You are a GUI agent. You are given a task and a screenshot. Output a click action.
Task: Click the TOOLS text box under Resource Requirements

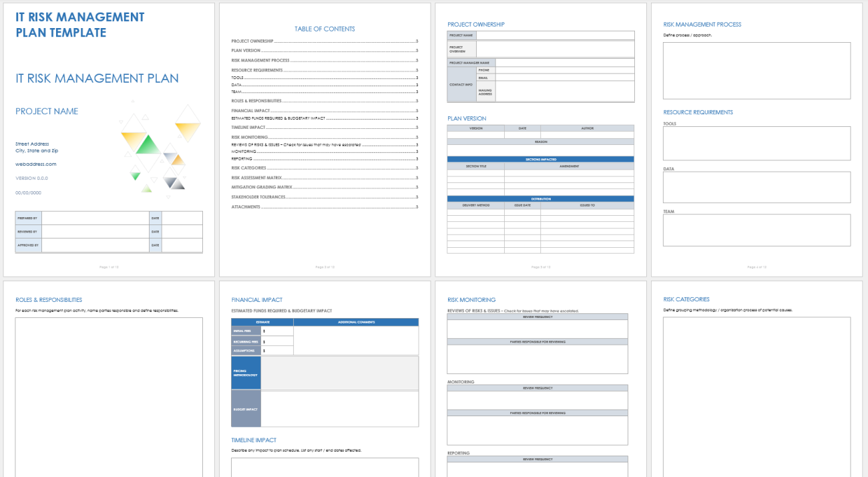(756, 143)
